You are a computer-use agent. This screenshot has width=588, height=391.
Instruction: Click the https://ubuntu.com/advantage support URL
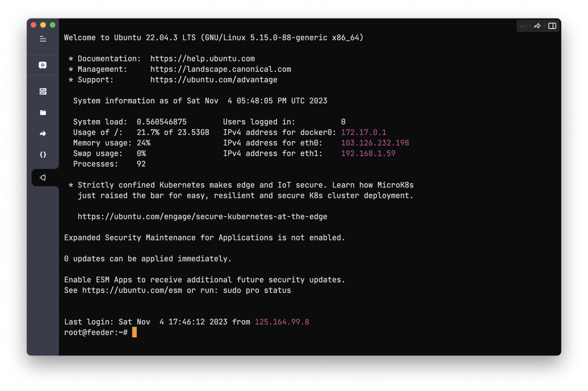click(214, 80)
